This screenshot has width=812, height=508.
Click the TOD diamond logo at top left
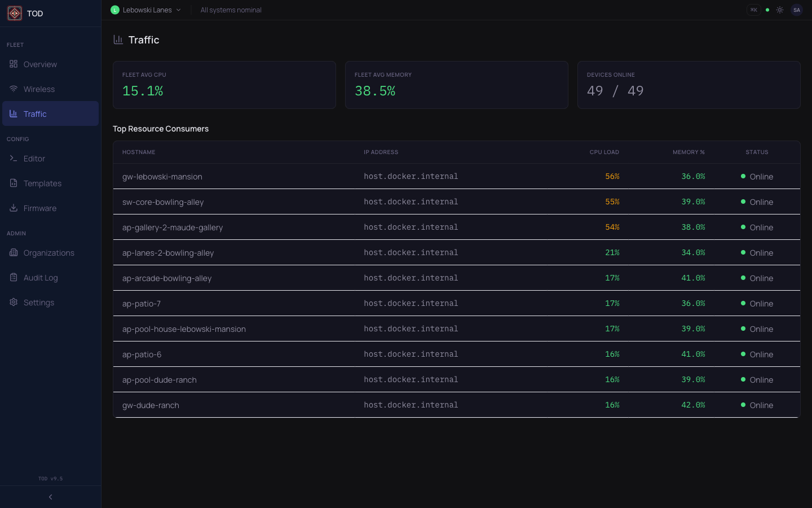pyautogui.click(x=14, y=13)
